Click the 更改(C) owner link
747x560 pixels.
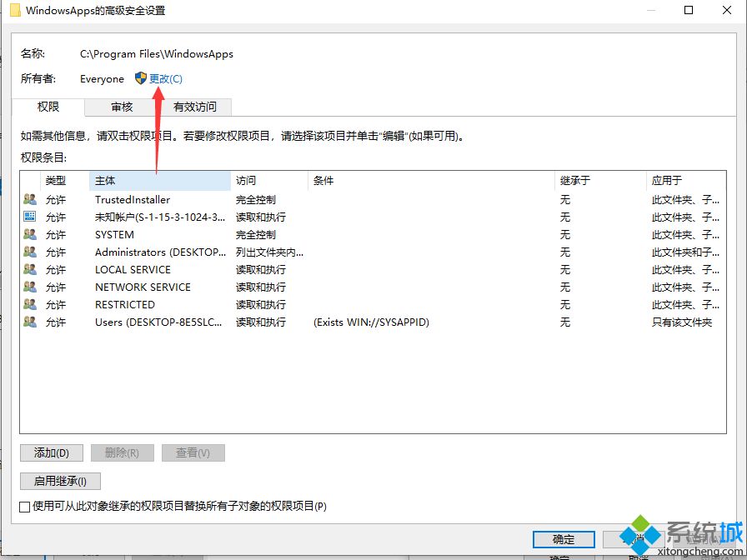coord(165,78)
